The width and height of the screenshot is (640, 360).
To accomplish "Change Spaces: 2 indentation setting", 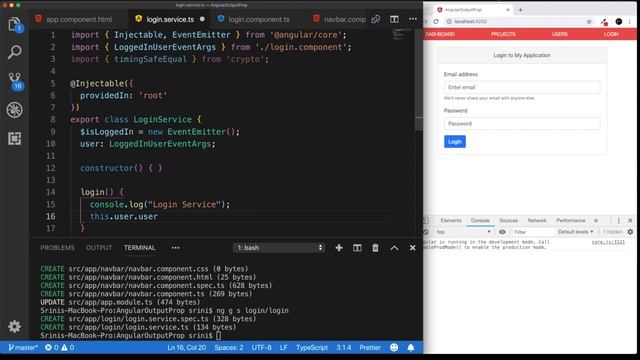I will 229,347.
